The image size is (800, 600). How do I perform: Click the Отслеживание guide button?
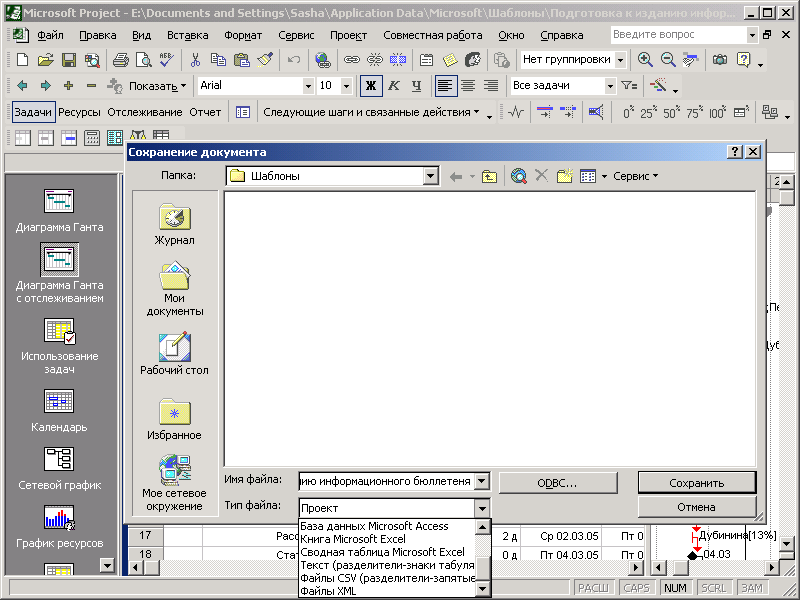pos(144,112)
